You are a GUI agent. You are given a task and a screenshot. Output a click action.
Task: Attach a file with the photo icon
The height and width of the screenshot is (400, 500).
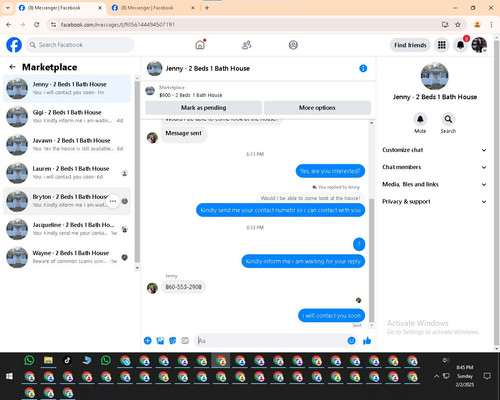(x=160, y=341)
